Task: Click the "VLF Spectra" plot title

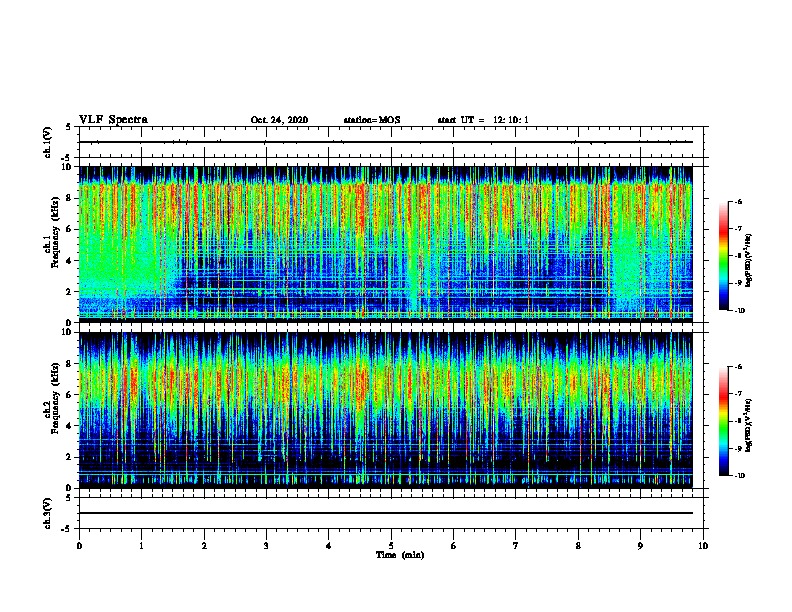Action: [x=113, y=120]
